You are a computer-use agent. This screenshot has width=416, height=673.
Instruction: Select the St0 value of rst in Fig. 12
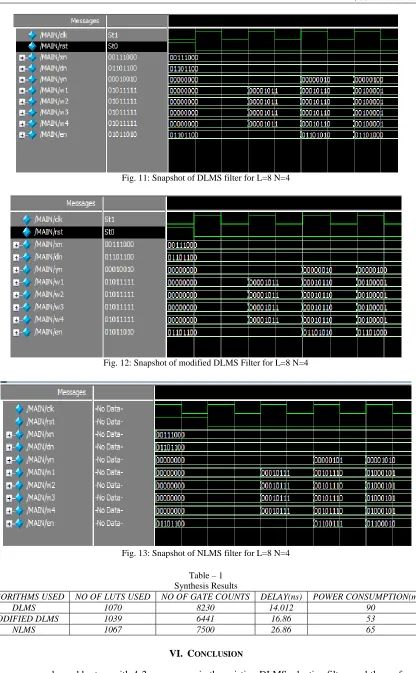109,232
